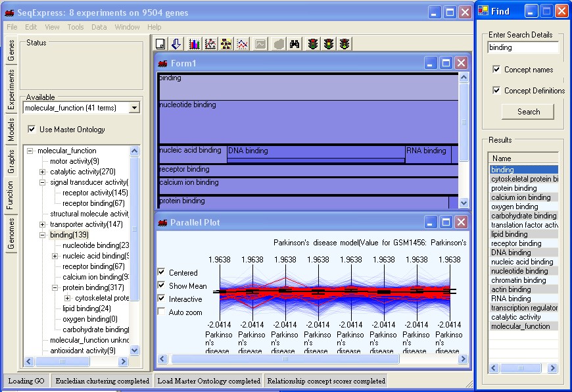Viewport: 572px width, 392px height.
Task: Click the scatter plot toolbar icon
Action: pyautogui.click(x=210, y=44)
